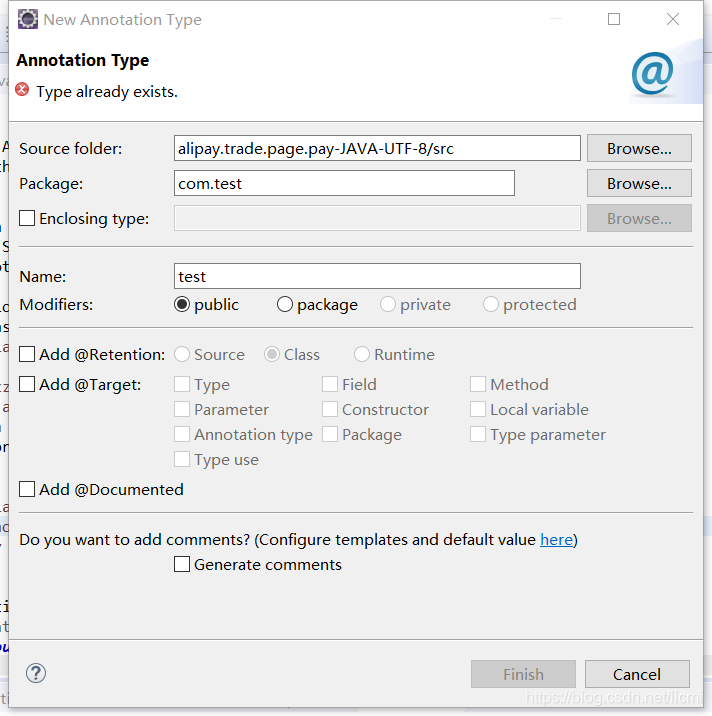Viewport: 712px width, 716px height.
Task: Choose Source retention policy
Action: (182, 354)
